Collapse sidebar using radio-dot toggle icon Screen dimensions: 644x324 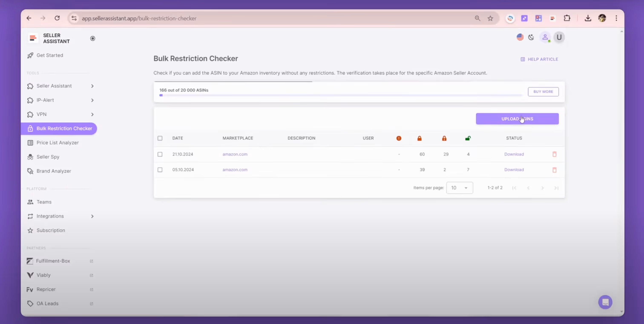coord(92,38)
